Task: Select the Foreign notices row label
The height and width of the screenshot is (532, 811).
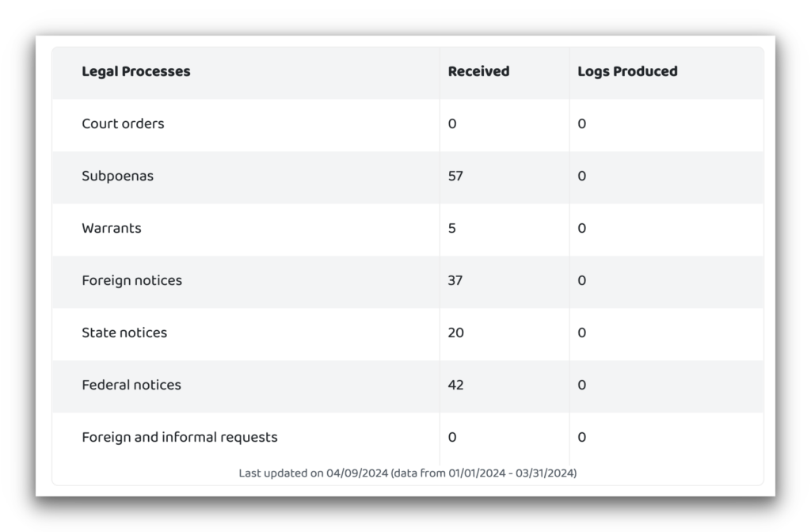Action: coord(131,280)
